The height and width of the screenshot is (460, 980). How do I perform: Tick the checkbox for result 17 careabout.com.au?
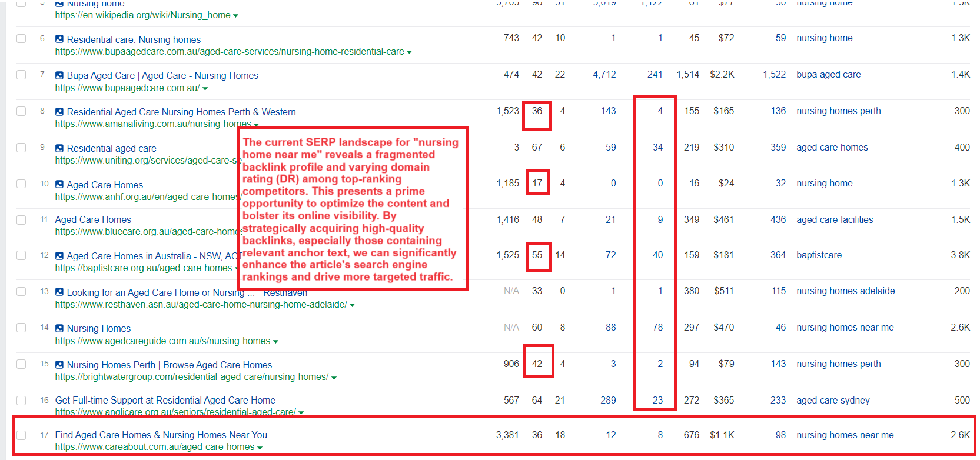[x=22, y=435]
